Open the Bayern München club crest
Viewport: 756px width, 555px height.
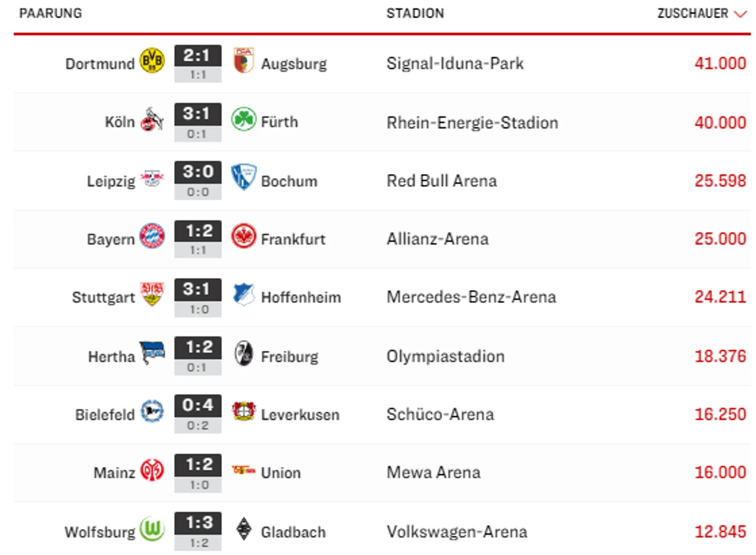click(x=152, y=236)
